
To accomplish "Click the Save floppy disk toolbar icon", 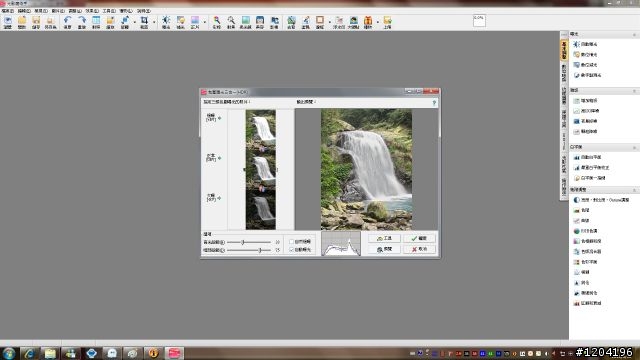I will point(36,22).
